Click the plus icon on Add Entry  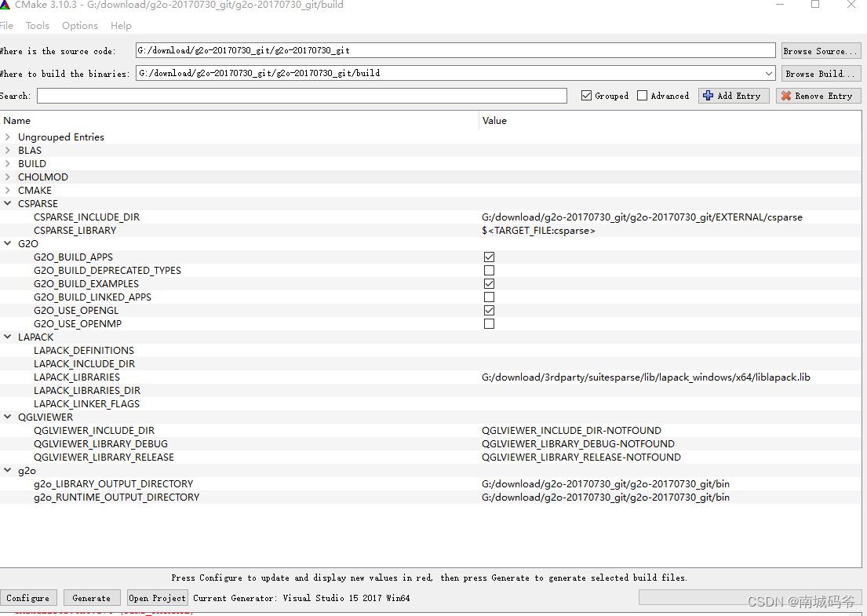(x=708, y=96)
